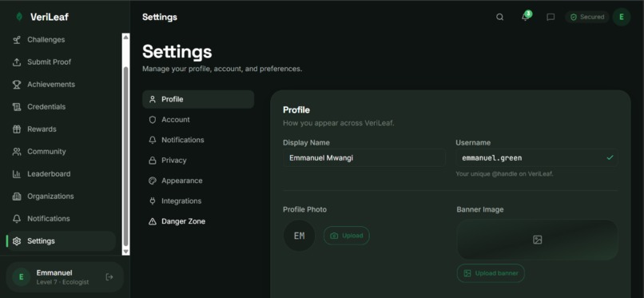Open the Danger Zone settings tab
644x298 pixels.
coord(198,221)
